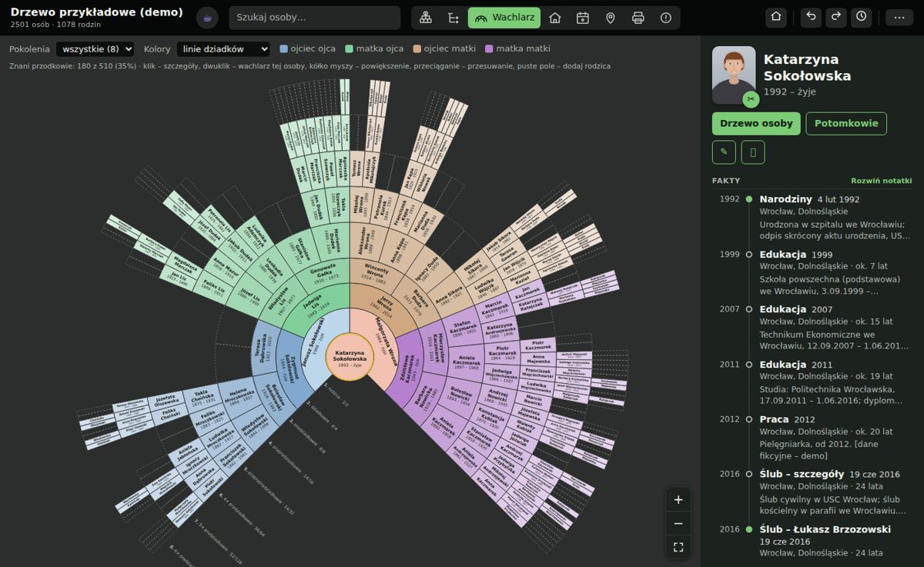Open the three-dot more options menu

tap(899, 17)
